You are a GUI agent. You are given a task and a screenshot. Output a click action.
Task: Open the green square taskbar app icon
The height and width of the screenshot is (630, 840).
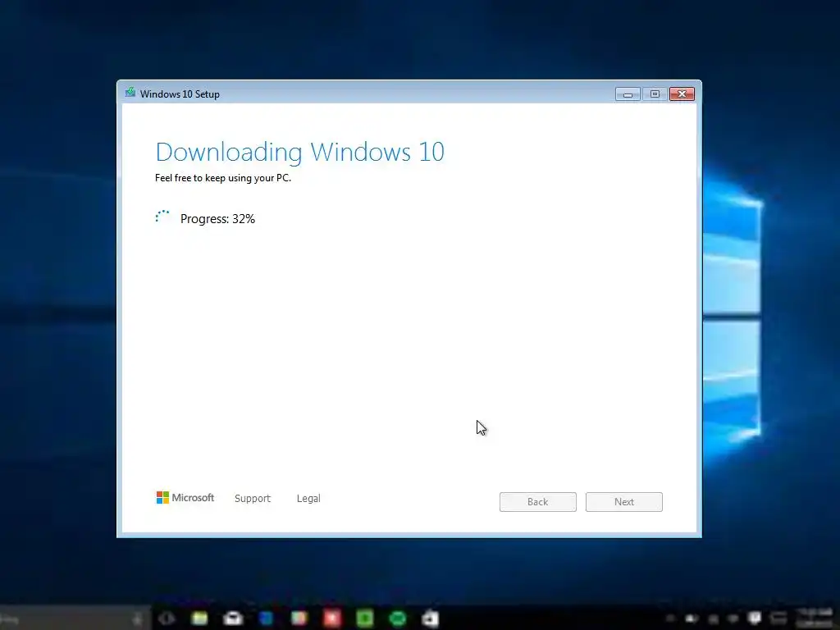(365, 619)
